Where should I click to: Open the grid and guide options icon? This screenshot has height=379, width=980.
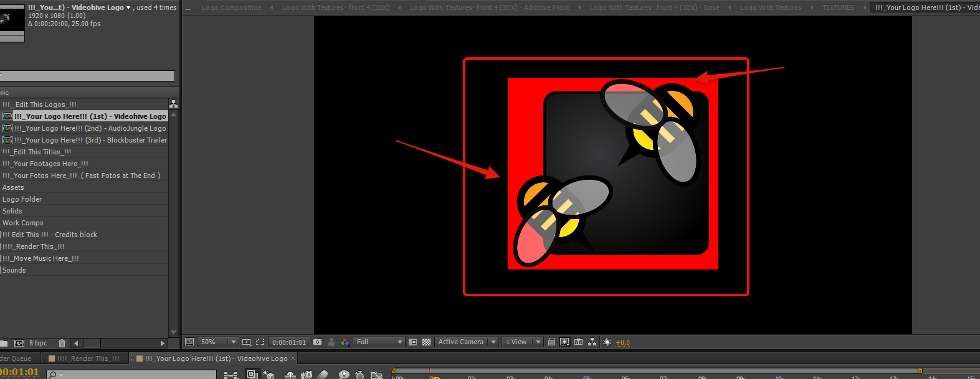click(247, 342)
